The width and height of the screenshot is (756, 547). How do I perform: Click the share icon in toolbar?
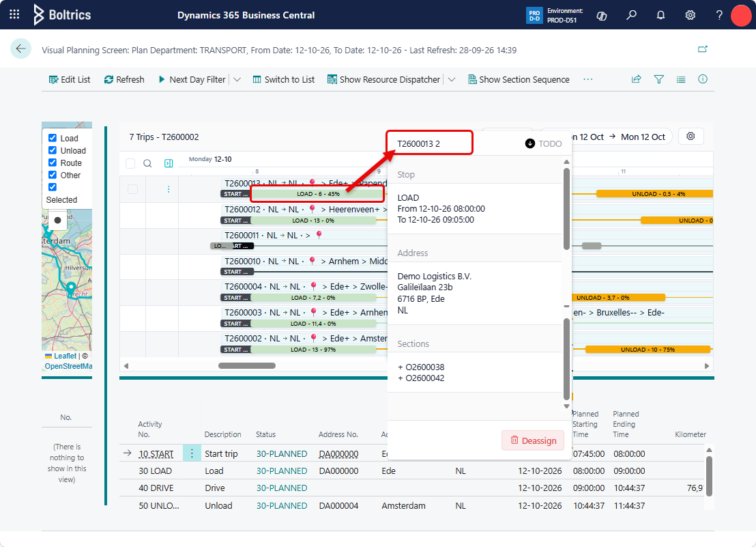[637, 79]
